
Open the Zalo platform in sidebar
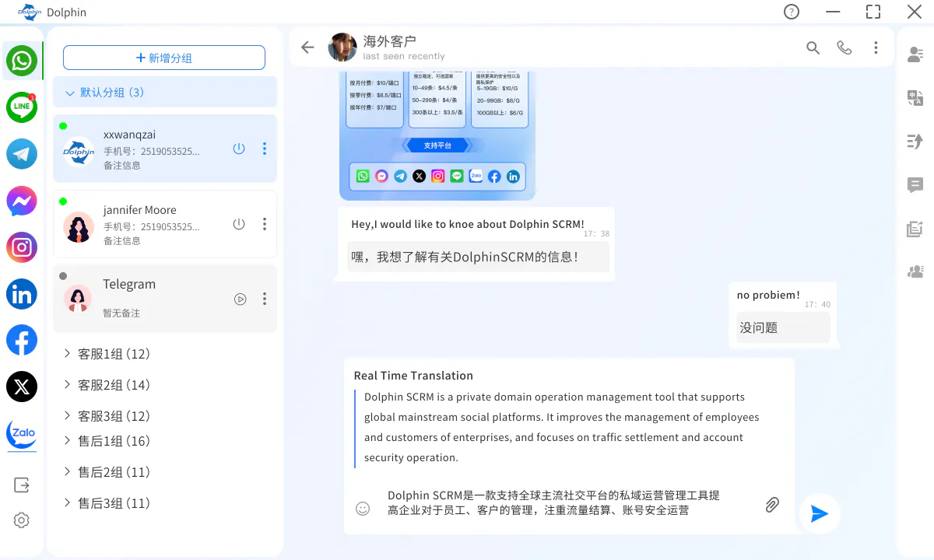click(x=22, y=434)
